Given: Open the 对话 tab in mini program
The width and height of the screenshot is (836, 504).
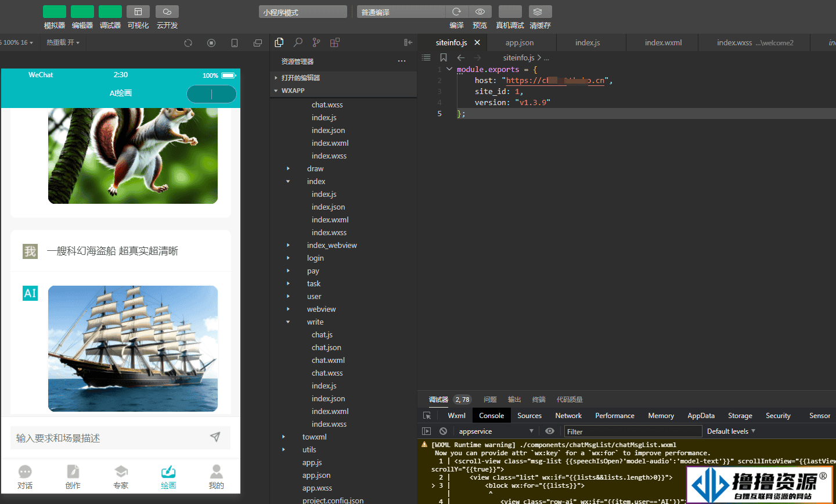Looking at the screenshot, I should (25, 477).
